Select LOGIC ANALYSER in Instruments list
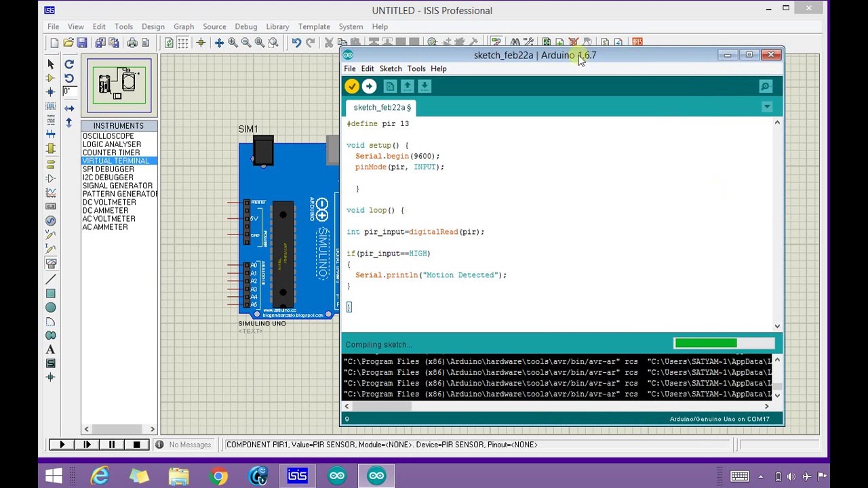Screen dimensions: 868x488 [x=112, y=144]
